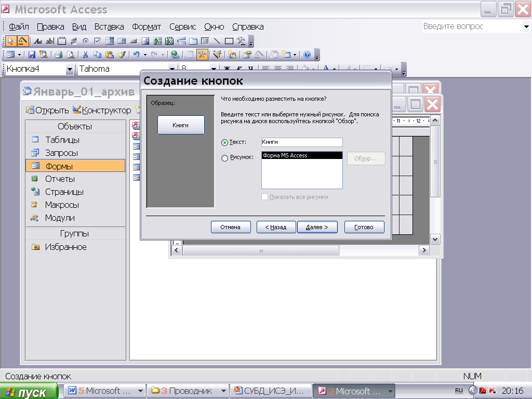Viewport: 532px width, 399px height.
Task: Select the Select Objects pointer tool
Action: coord(10,41)
